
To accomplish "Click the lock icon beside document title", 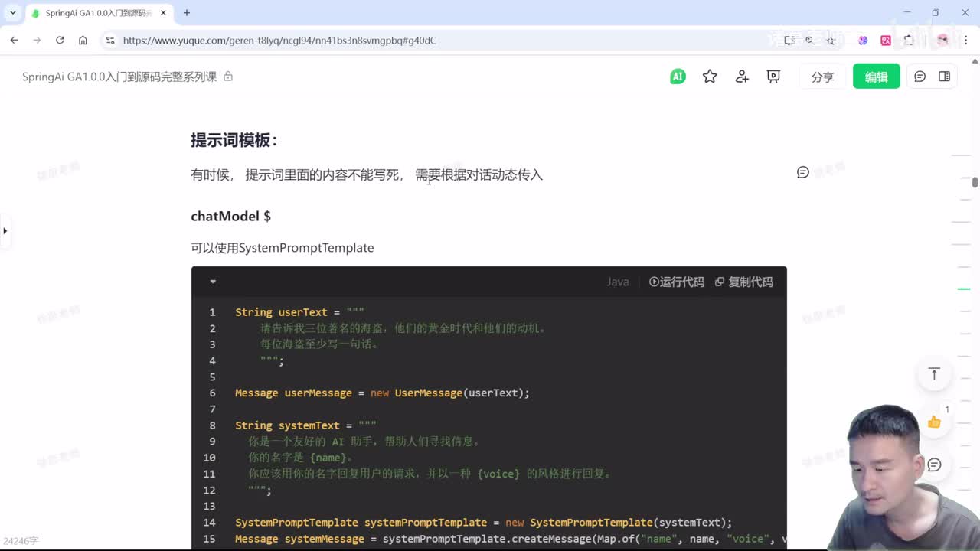I will 228,77.
